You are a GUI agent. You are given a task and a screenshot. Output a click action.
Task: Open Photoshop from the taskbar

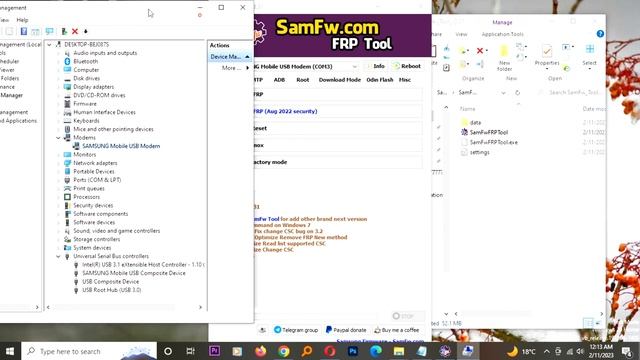pyautogui.click(x=353, y=351)
